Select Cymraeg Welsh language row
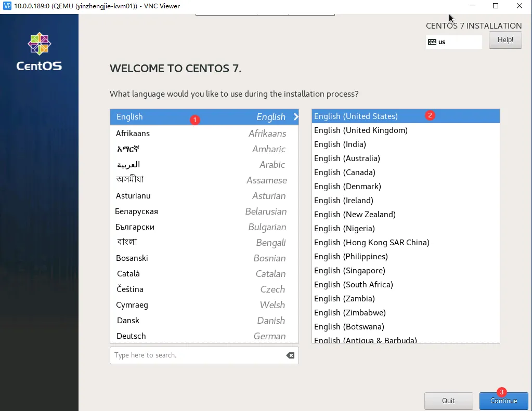The height and width of the screenshot is (411, 532). point(204,305)
